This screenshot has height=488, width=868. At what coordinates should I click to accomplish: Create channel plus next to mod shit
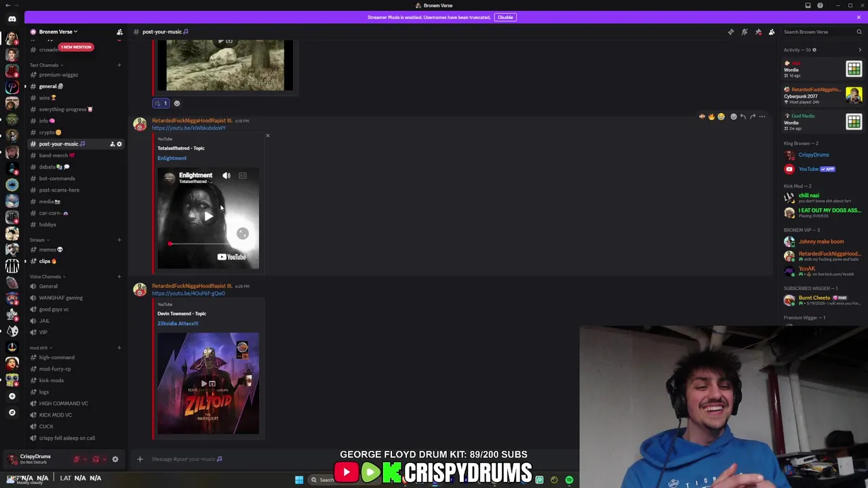tap(119, 348)
